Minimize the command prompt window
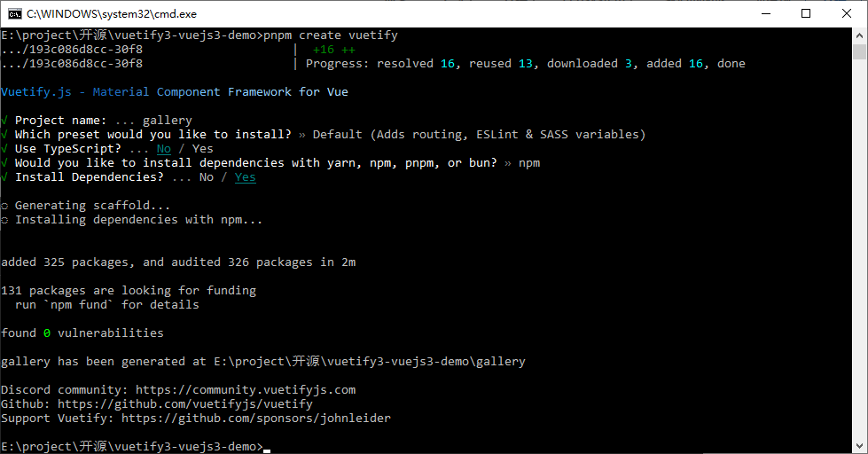The width and height of the screenshot is (868, 454). click(764, 13)
